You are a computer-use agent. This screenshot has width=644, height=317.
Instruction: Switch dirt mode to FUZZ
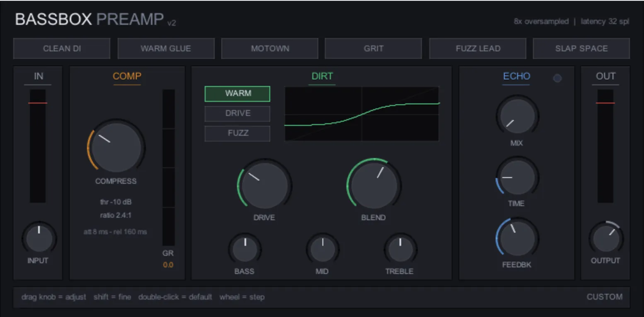pyautogui.click(x=237, y=133)
